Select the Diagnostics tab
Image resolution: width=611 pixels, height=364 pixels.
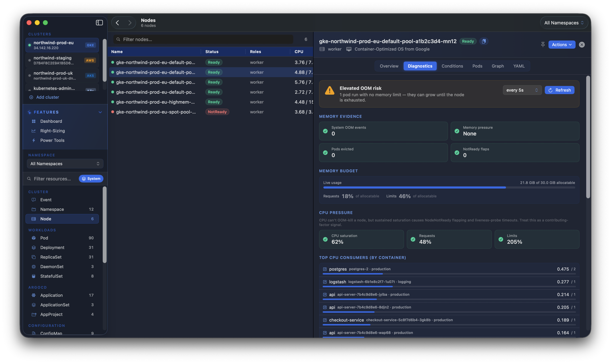pos(420,66)
